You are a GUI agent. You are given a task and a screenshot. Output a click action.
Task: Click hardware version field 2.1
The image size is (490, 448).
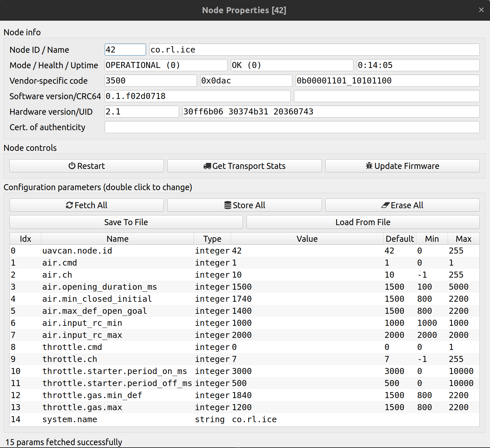[142, 112]
